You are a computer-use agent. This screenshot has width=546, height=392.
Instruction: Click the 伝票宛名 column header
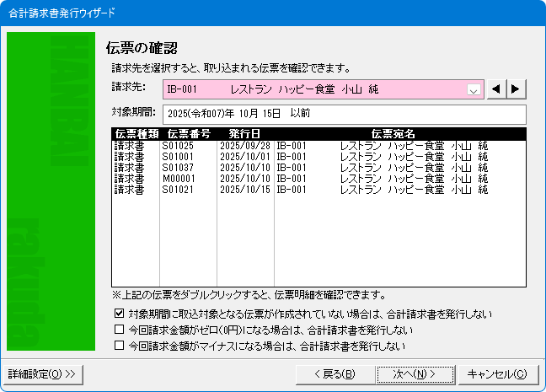coord(393,133)
